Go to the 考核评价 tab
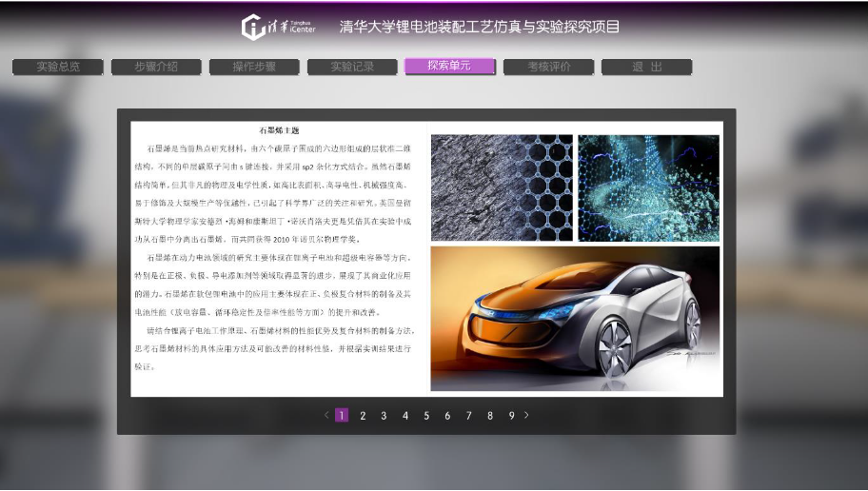Screen dimensions: 868x491 point(549,67)
